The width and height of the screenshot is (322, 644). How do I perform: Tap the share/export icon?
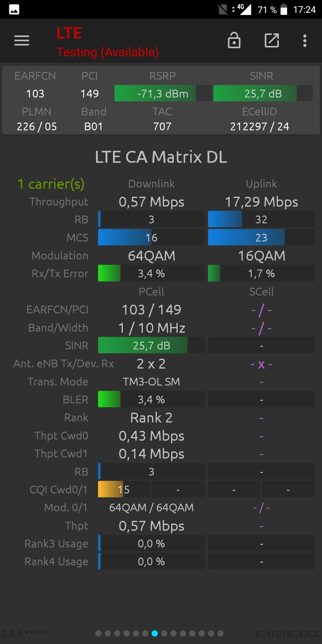click(x=272, y=41)
